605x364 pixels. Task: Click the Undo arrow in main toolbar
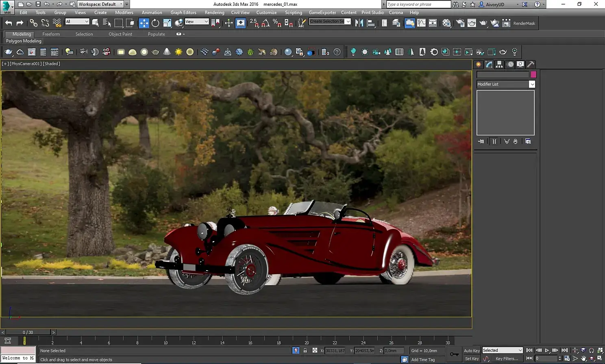point(9,23)
